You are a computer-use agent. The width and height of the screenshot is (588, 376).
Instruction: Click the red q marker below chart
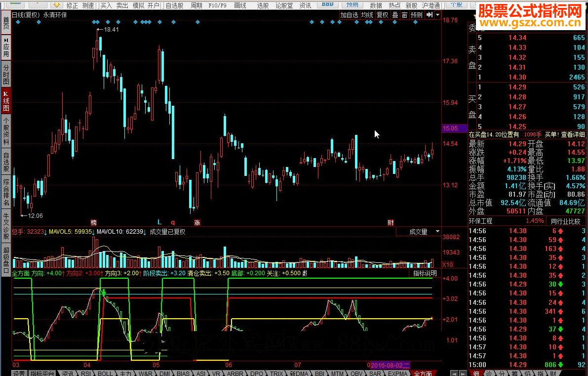[173, 222]
